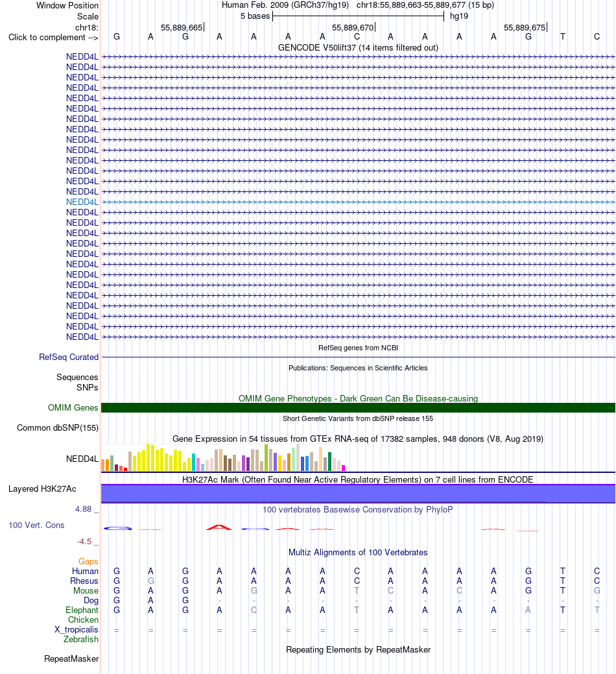The height and width of the screenshot is (674, 616).
Task: Select the Zebrafish alignment row label
Action: coord(81,640)
